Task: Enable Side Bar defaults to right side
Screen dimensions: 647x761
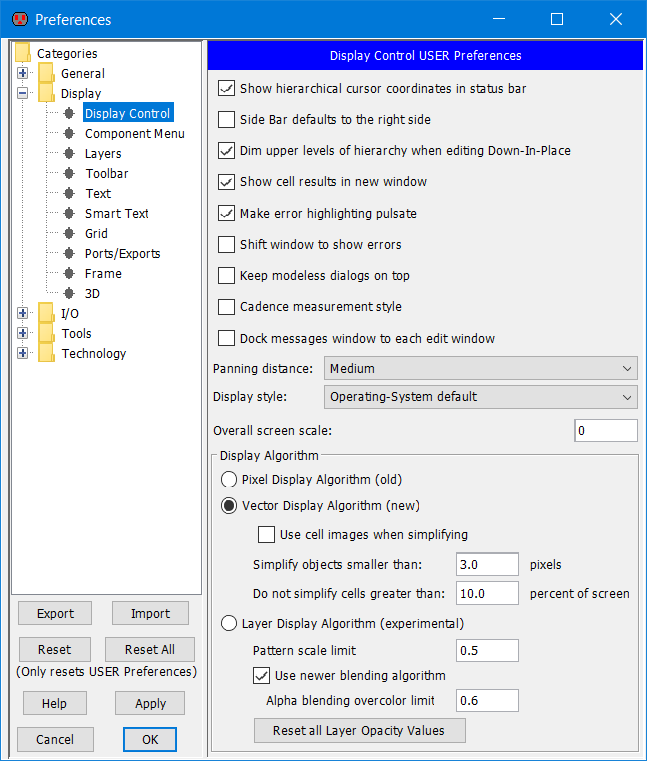Action: [226, 119]
